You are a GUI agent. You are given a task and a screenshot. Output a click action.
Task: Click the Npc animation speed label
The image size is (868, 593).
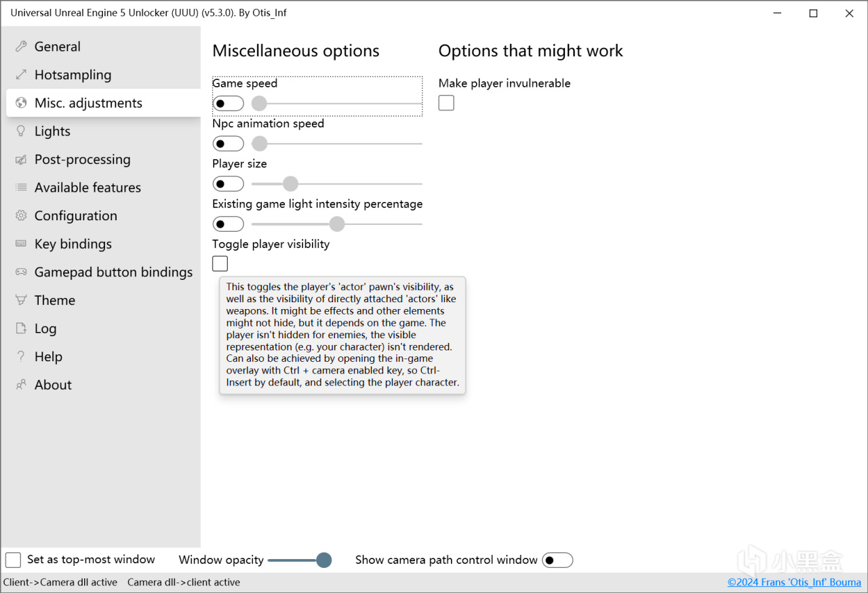point(268,123)
